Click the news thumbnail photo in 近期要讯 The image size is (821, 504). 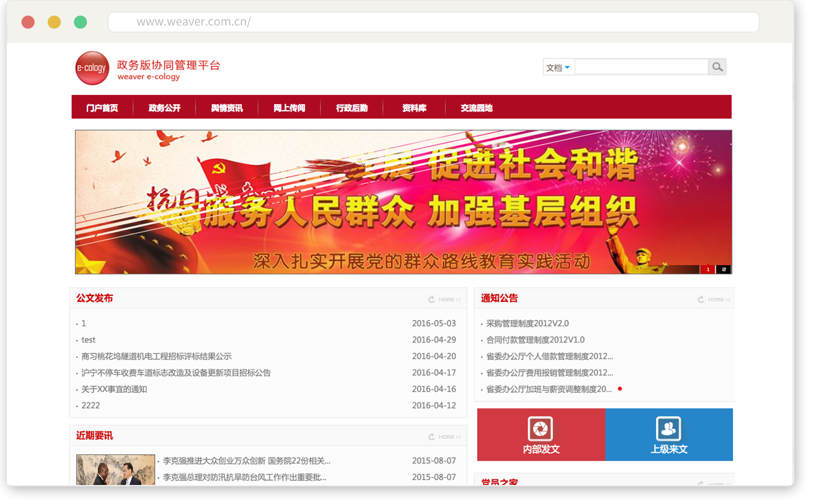click(116, 469)
